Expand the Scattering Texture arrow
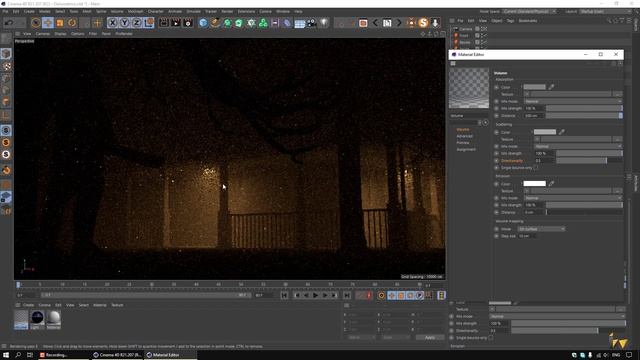This screenshot has width=640, height=360. 537,139
